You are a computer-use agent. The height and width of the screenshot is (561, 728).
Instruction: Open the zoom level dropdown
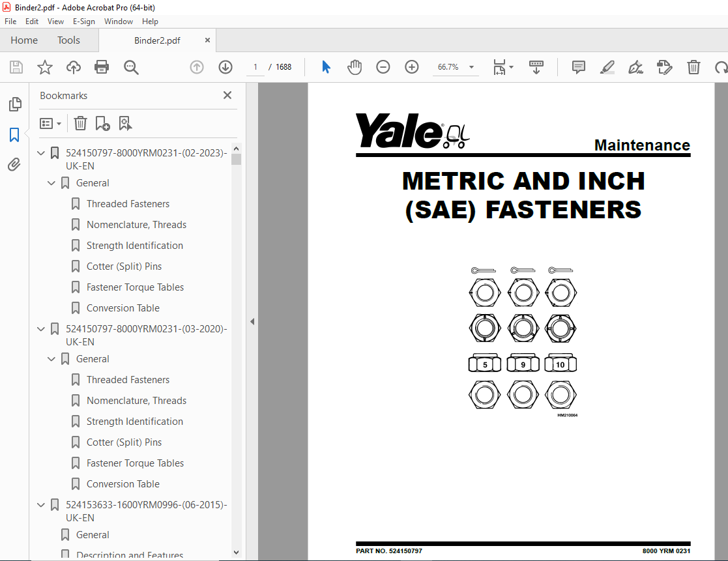[x=472, y=67]
